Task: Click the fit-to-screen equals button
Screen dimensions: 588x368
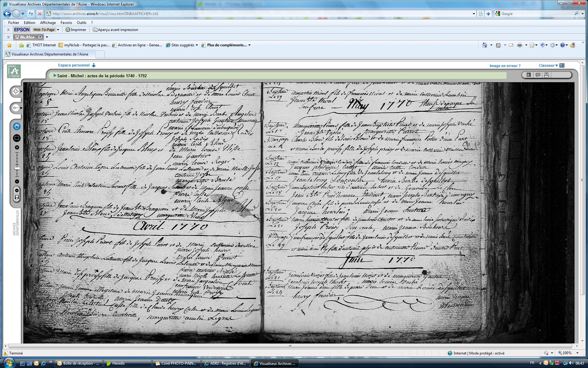Action: (17, 190)
